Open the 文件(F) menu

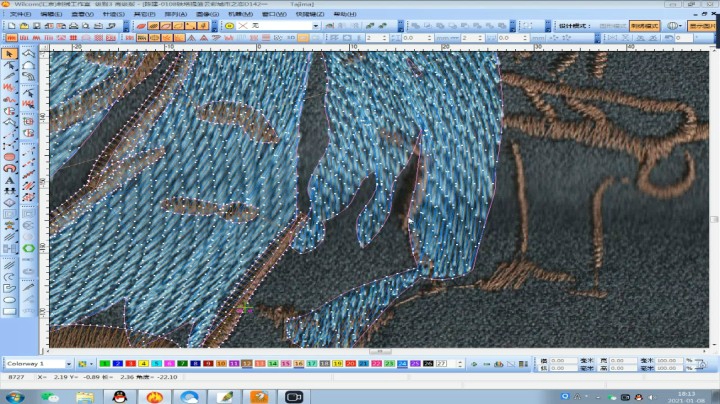21,14
